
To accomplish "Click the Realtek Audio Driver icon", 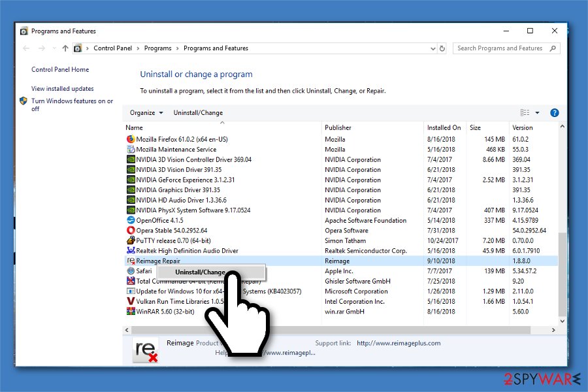I will coord(131,251).
